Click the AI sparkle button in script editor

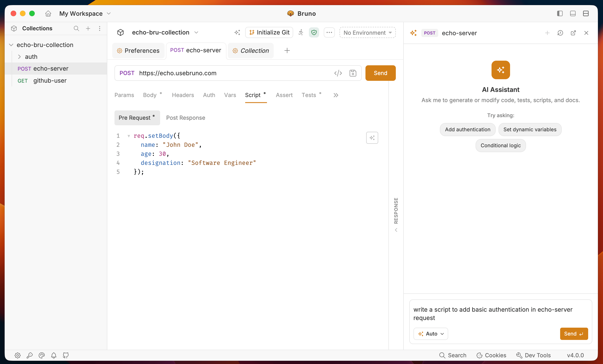pos(372,138)
